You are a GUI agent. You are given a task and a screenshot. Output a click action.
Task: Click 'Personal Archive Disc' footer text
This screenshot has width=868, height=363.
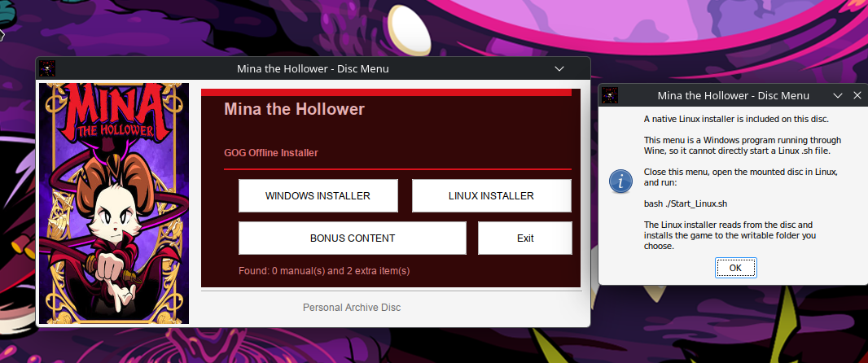(x=352, y=307)
